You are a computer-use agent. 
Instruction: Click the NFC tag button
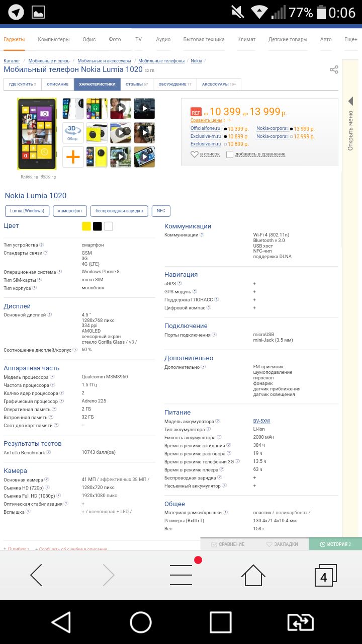pyautogui.click(x=161, y=211)
